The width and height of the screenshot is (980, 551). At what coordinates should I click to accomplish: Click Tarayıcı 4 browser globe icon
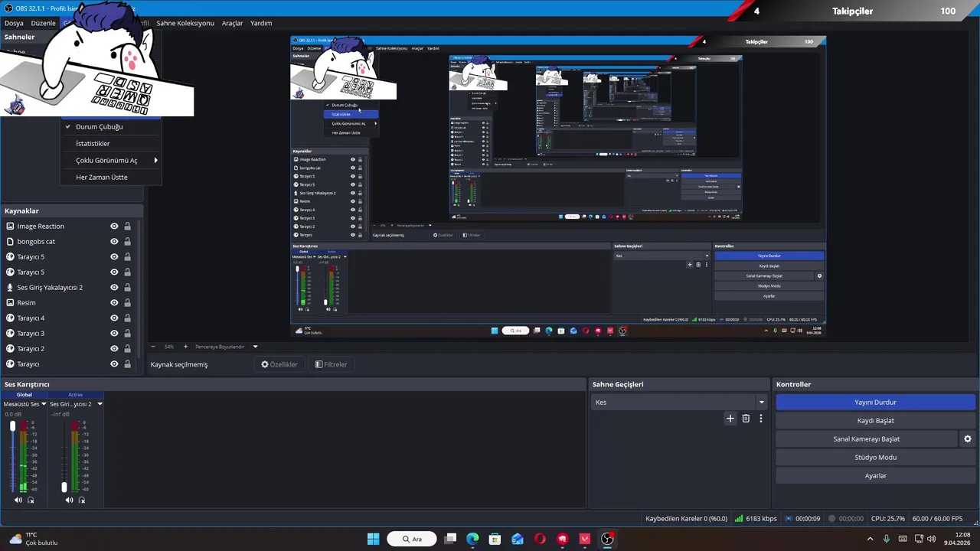coord(10,318)
